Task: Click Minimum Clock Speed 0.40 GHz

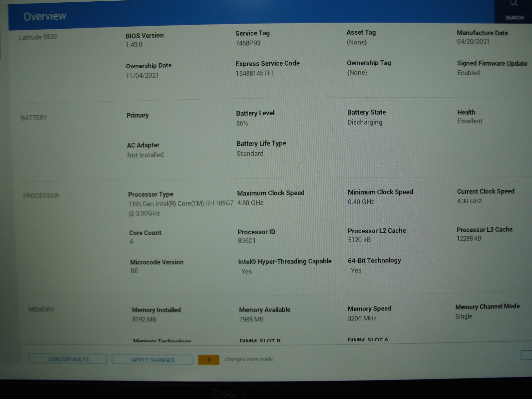Action: (361, 202)
